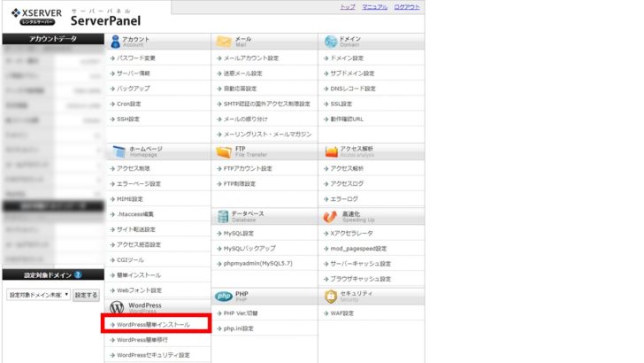
Task: Open ブラウザキャッシュ設定
Action: coord(361,279)
